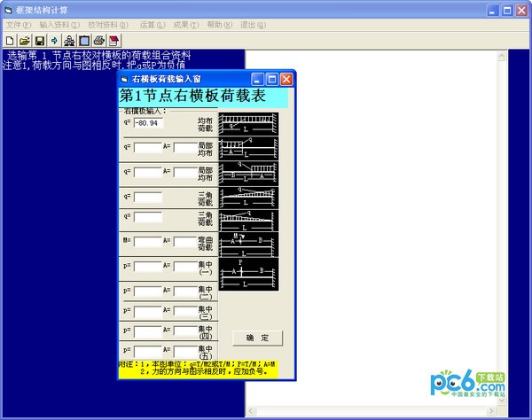Click the red and blue flag toolbar icon

pyautogui.click(x=114, y=40)
